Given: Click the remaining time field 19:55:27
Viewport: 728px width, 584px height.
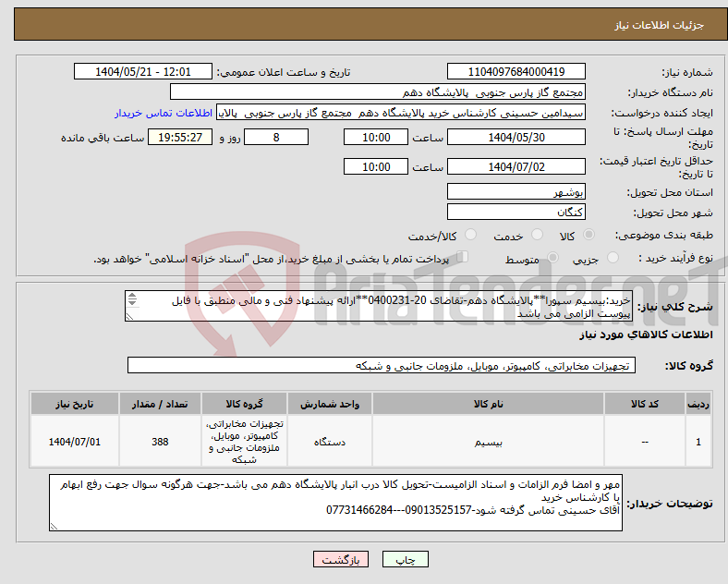Looking at the screenshot, I should (x=180, y=138).
